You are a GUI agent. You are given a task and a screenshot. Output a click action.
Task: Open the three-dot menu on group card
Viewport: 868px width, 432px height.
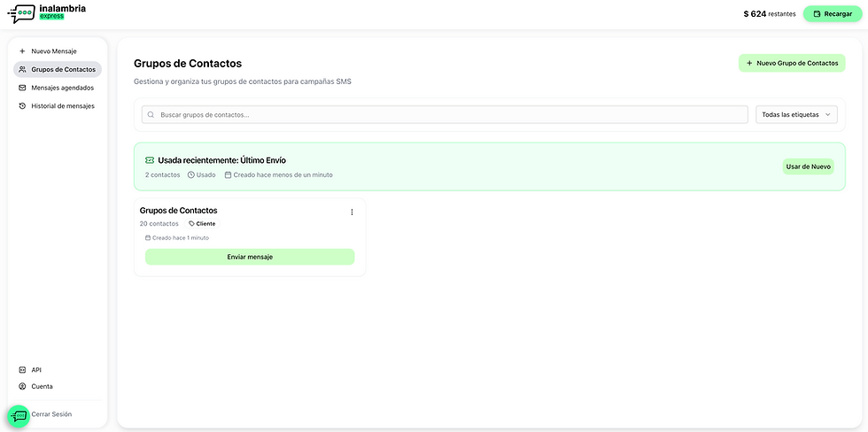coord(352,212)
